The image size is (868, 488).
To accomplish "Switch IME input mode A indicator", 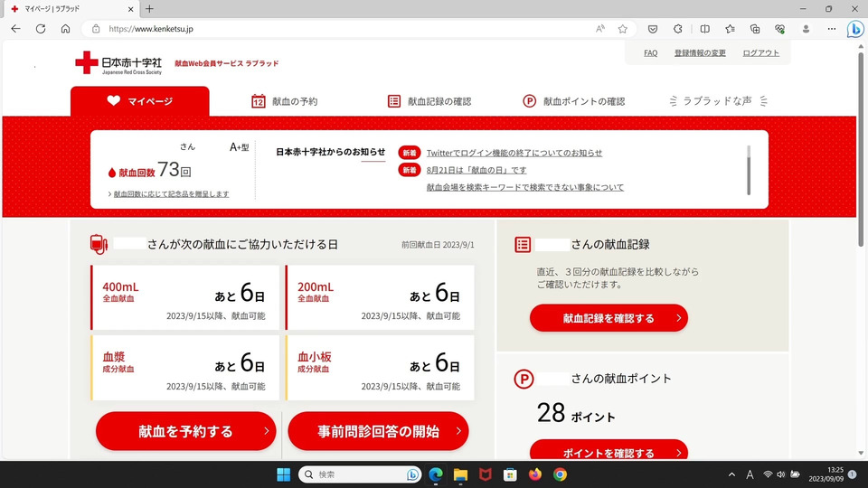I will tap(750, 474).
